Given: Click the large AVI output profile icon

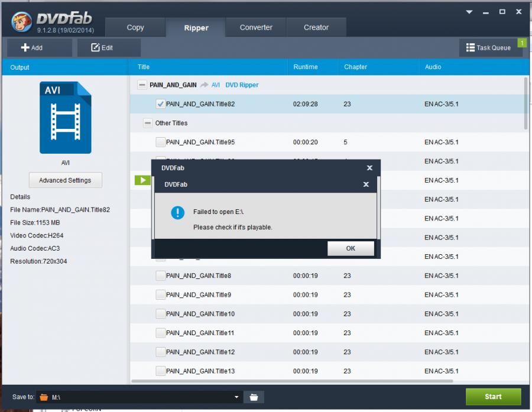Looking at the screenshot, I should 65,118.
